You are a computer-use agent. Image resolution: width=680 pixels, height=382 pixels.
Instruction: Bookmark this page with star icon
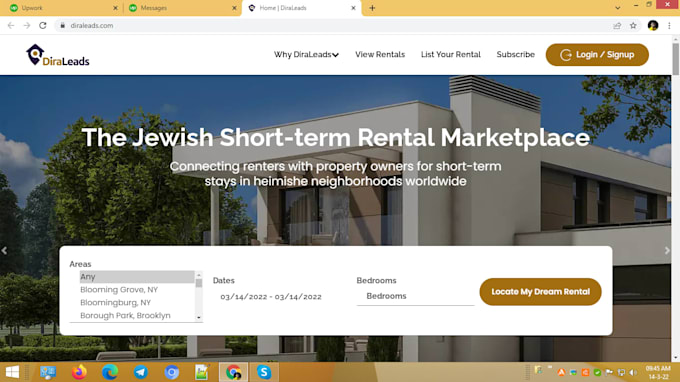[633, 26]
